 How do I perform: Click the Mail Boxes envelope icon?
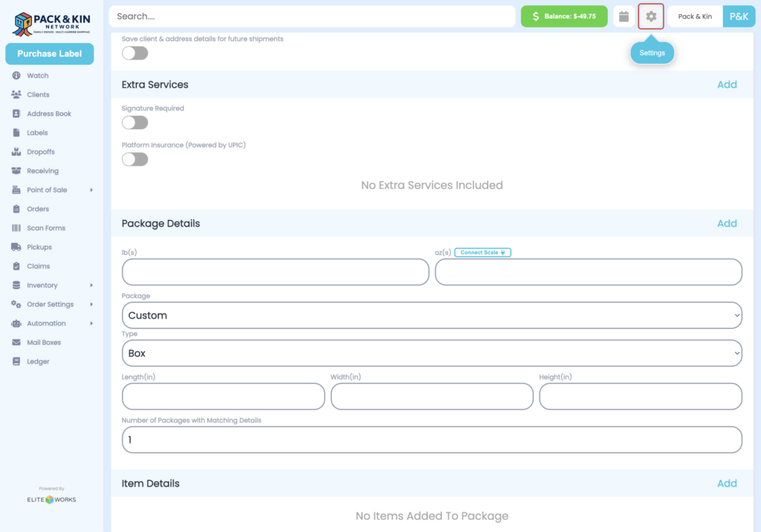(x=16, y=343)
